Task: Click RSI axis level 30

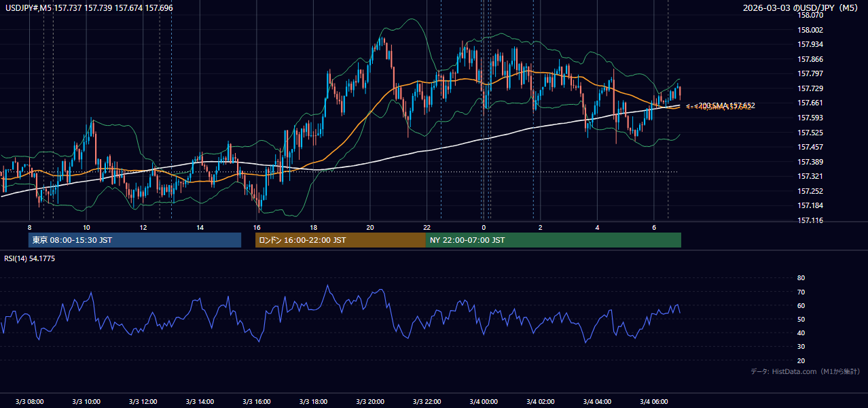Action: pos(801,347)
